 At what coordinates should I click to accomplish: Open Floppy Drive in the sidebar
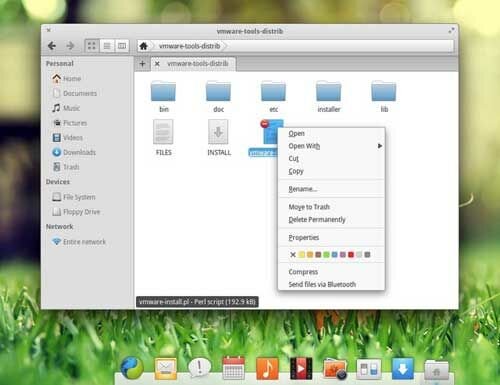(x=76, y=212)
